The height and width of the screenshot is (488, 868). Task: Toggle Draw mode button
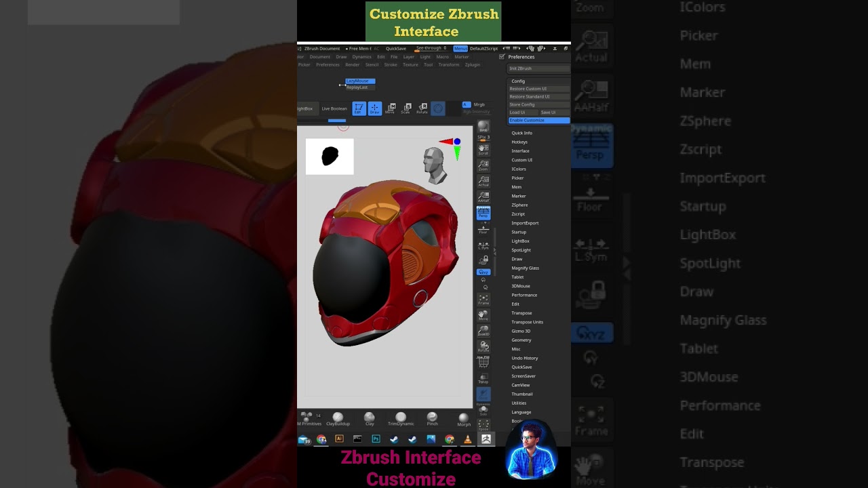375,108
